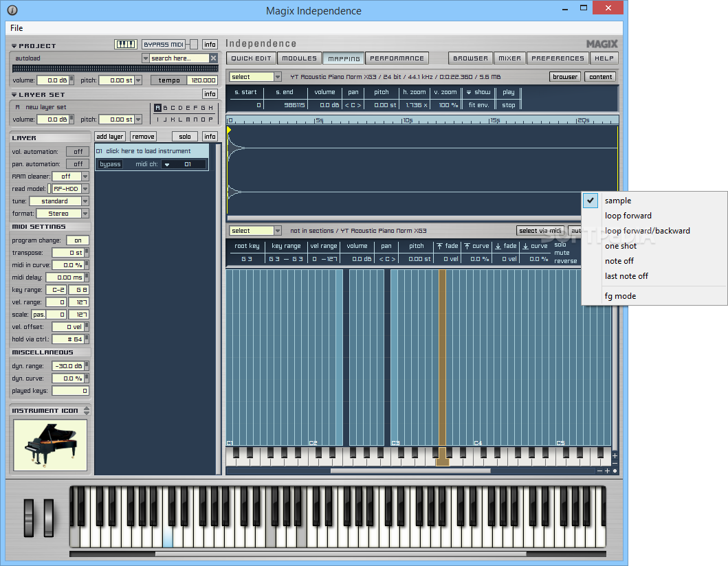Solo the selected layer
This screenshot has height=566, width=728.
click(x=185, y=137)
